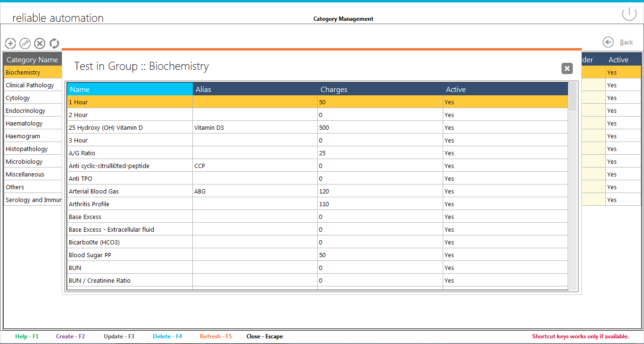
Task: Click the 110 charges cell
Action: [x=380, y=204]
